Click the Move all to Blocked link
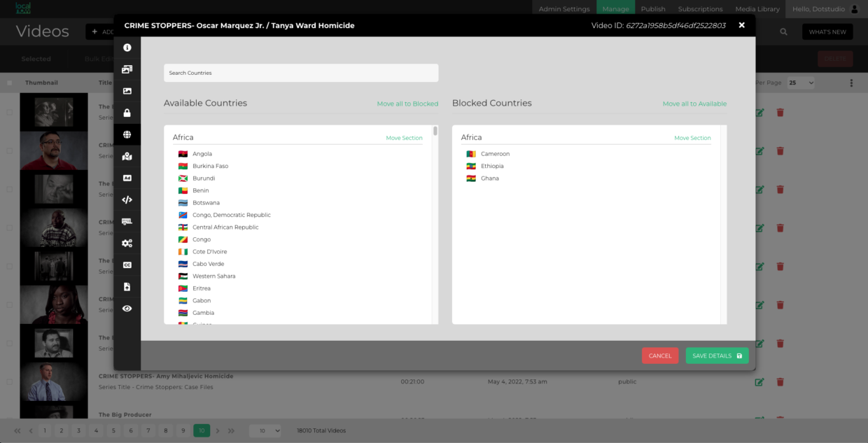The width and height of the screenshot is (868, 443). tap(407, 103)
